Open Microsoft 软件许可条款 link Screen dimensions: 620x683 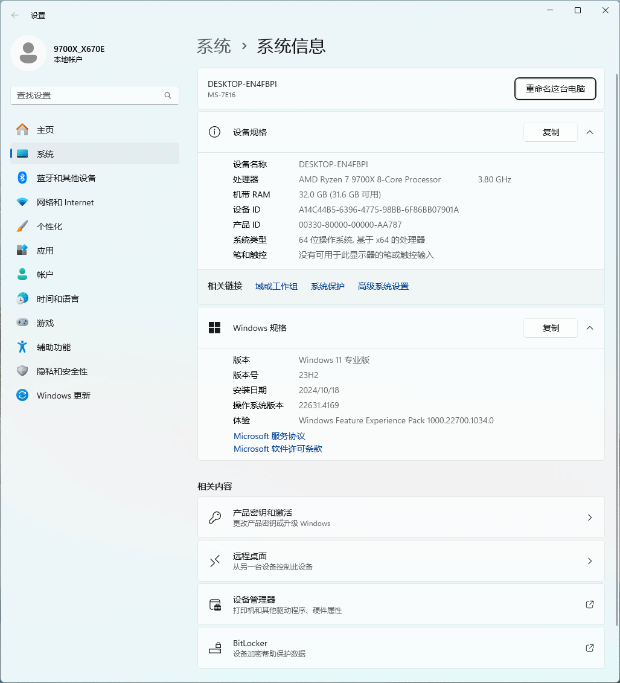tap(278, 449)
